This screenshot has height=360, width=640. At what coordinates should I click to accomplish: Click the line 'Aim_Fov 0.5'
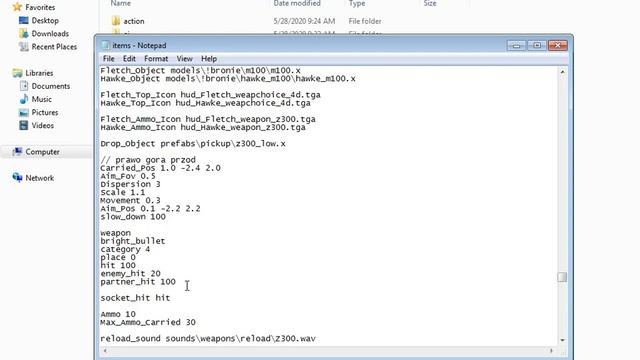pos(128,176)
